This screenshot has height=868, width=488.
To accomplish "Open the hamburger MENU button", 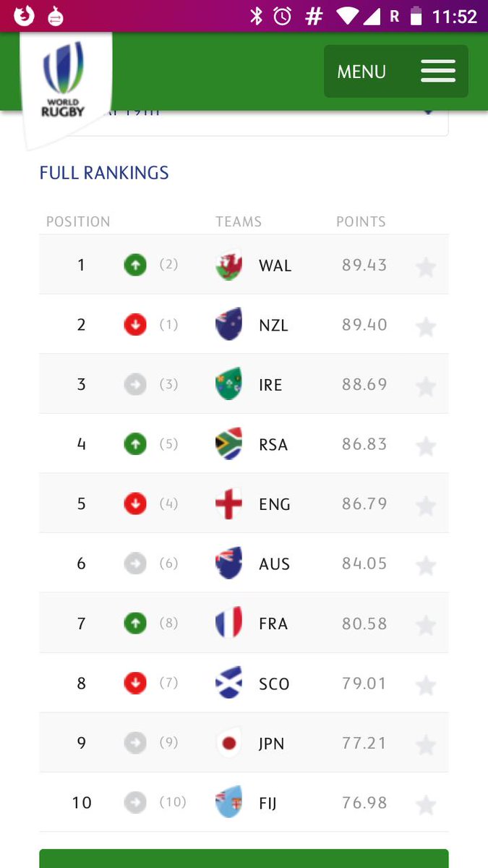I will 395,71.
